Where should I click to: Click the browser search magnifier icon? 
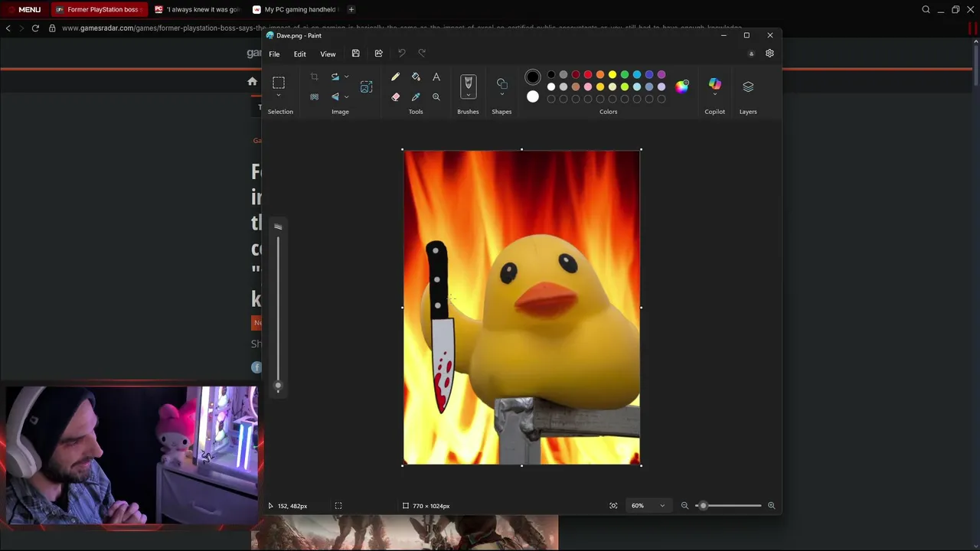pos(926,10)
